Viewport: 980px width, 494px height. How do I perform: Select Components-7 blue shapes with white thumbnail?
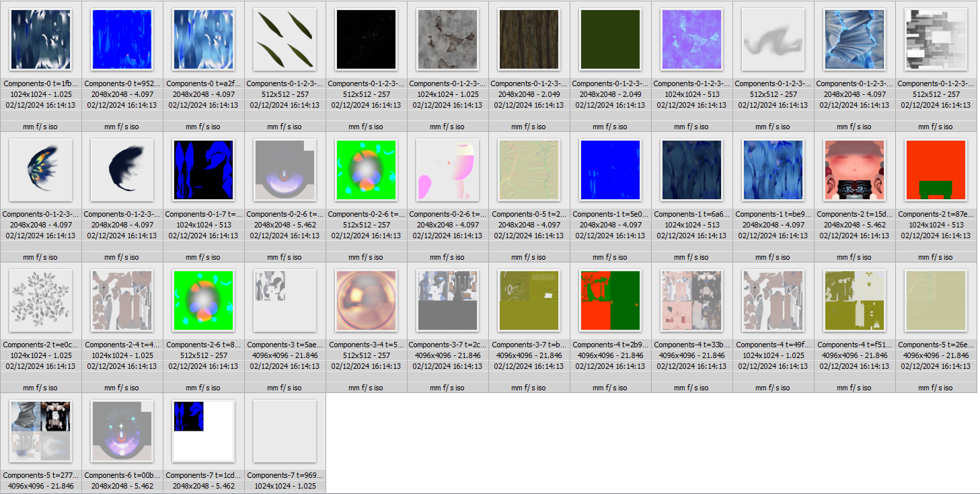coord(203,431)
